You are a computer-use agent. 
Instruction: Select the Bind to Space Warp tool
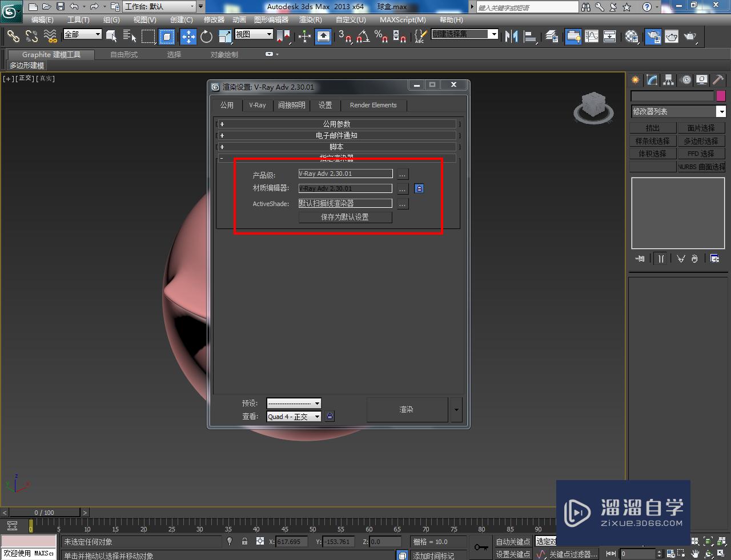[x=50, y=37]
